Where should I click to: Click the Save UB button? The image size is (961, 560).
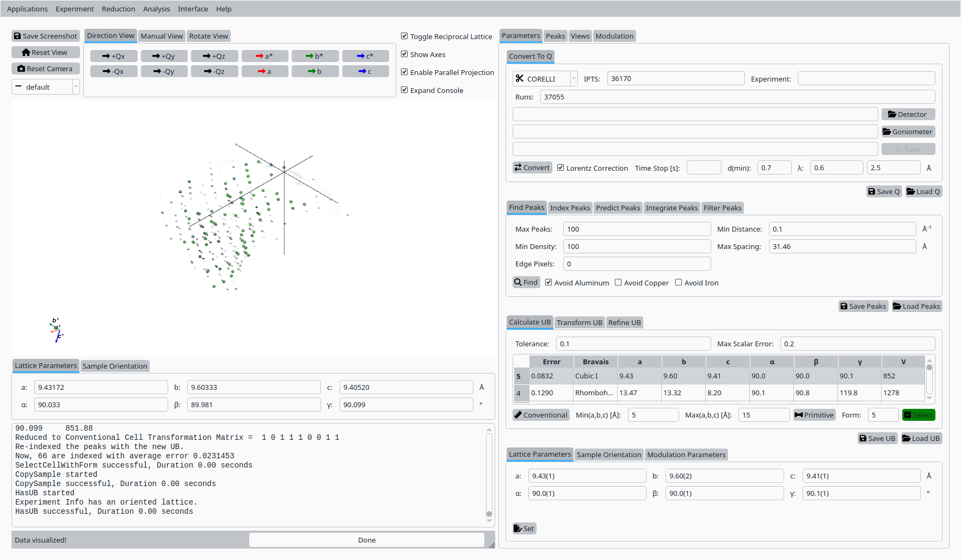tap(877, 438)
